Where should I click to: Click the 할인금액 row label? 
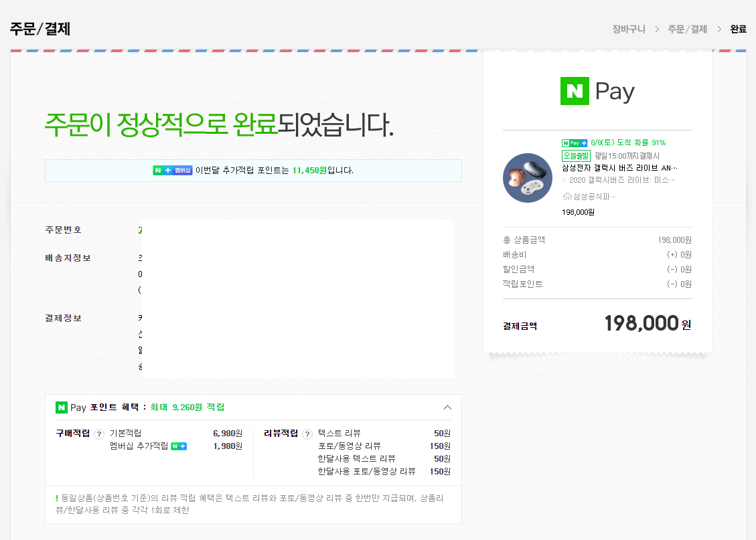pos(518,269)
